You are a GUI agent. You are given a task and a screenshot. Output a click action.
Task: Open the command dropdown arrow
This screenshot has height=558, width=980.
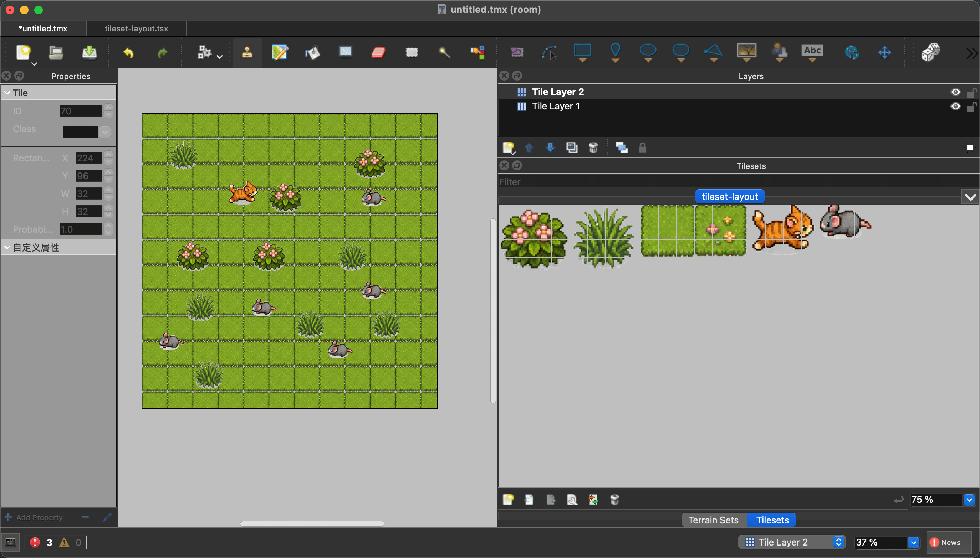pyautogui.click(x=219, y=57)
